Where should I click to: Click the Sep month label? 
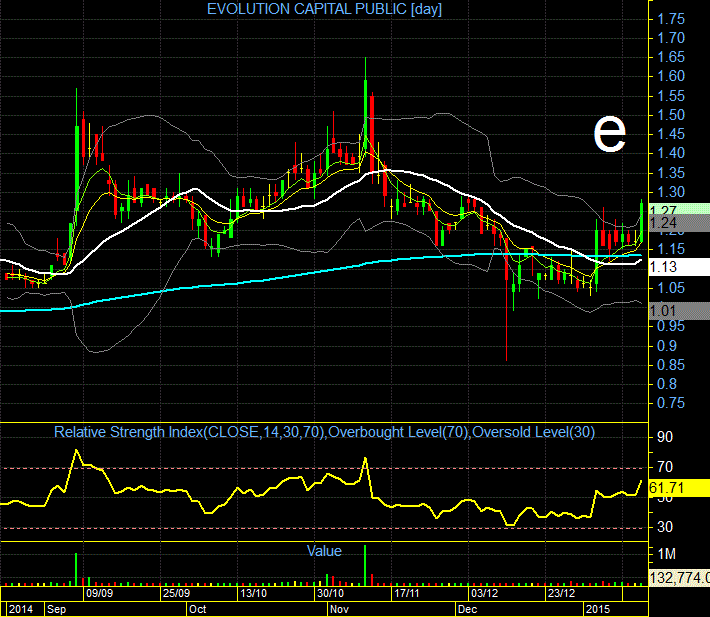click(57, 609)
